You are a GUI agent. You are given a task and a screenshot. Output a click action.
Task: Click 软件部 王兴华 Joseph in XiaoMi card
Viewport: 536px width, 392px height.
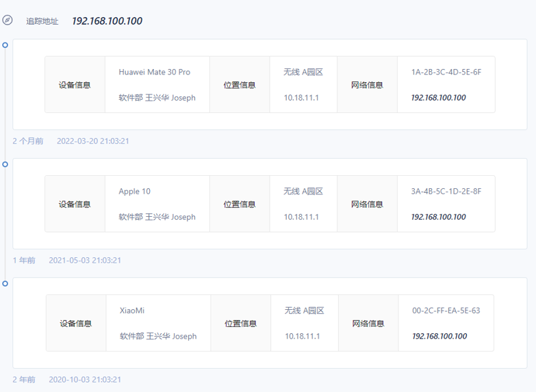click(158, 336)
